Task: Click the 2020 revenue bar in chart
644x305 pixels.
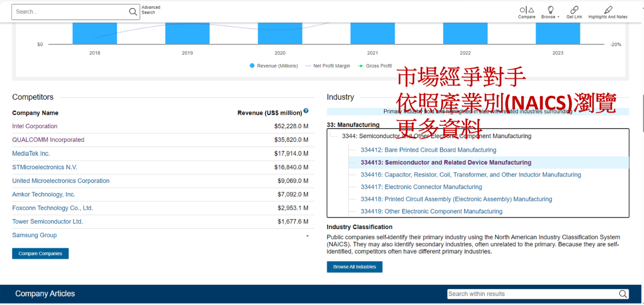Action: coord(280,34)
